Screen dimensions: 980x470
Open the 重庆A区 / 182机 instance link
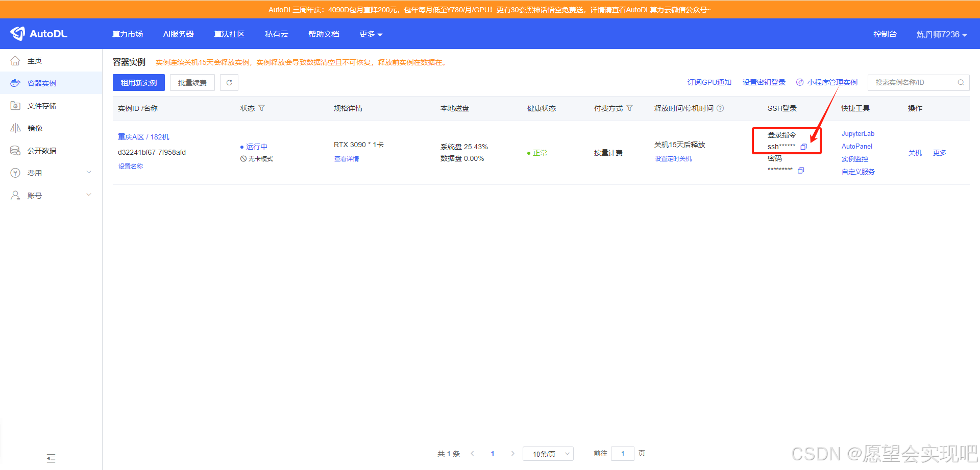coord(143,137)
